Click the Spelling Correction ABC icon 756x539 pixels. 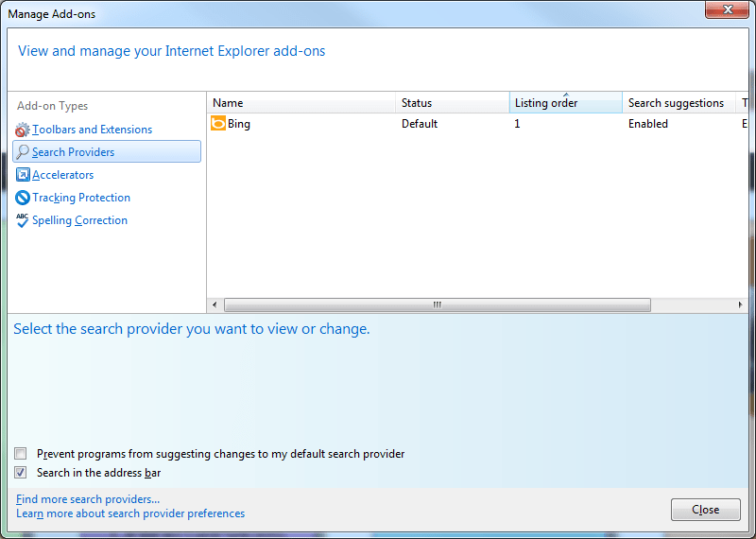22,220
